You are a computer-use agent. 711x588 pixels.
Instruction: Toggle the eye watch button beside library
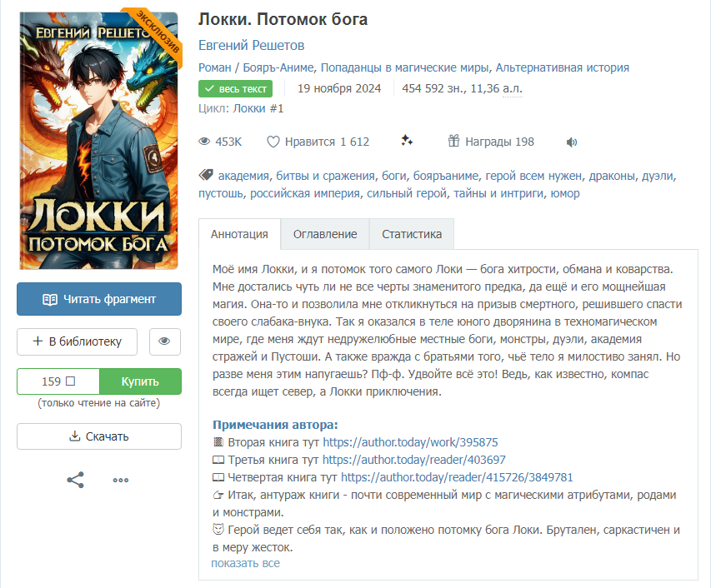[164, 341]
